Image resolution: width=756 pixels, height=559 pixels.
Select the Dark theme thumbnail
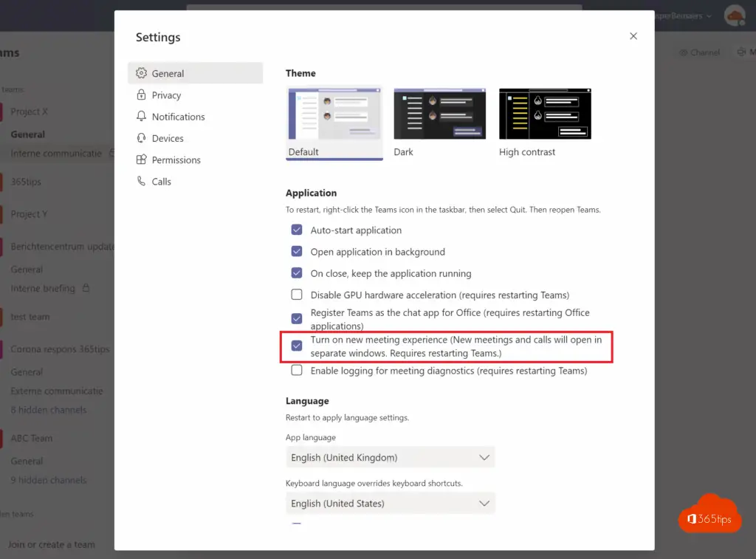[x=439, y=114]
